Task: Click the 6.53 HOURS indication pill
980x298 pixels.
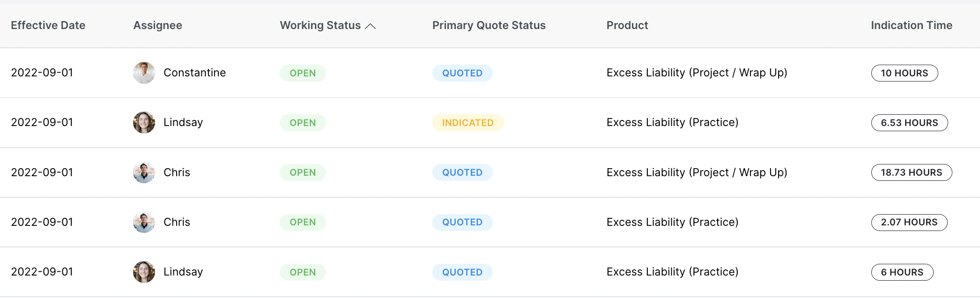Action: tap(910, 123)
